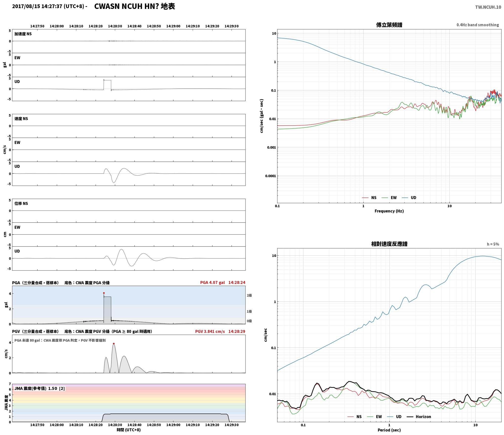Click the red PGV peak marker dot
504x435 pixels.
point(114,344)
